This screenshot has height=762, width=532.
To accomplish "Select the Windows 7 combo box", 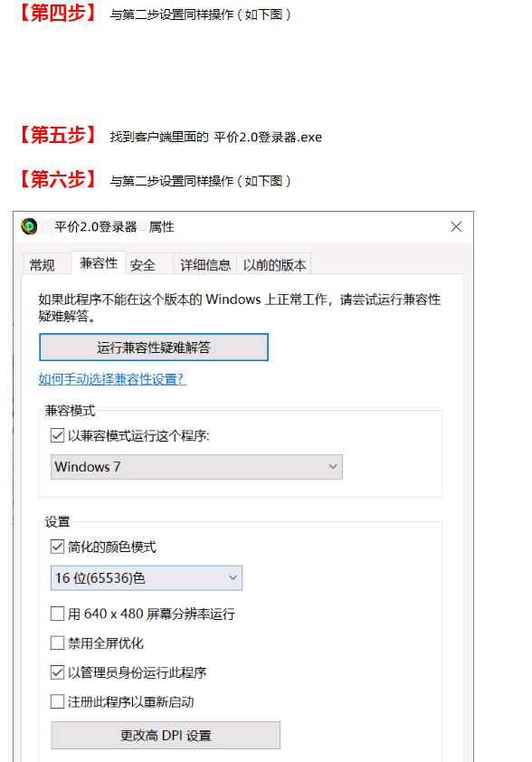I will 196,467.
